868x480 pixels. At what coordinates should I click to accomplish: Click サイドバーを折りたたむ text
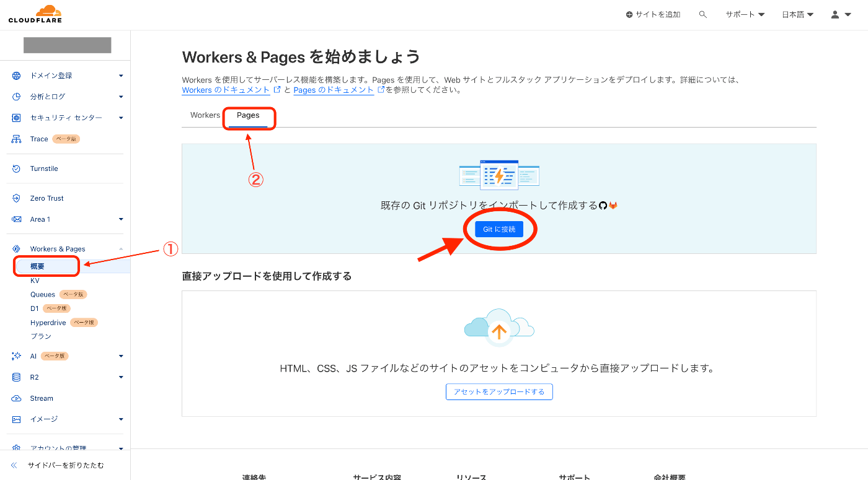[66, 465]
